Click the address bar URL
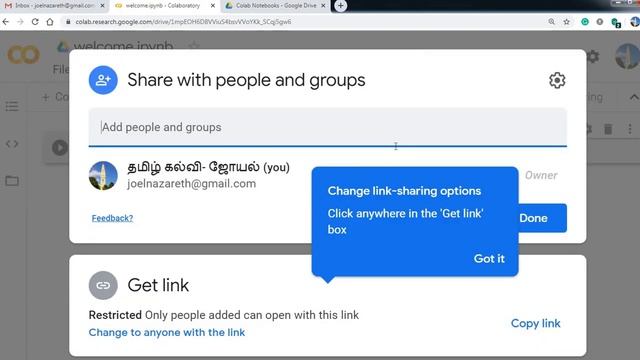 183,22
